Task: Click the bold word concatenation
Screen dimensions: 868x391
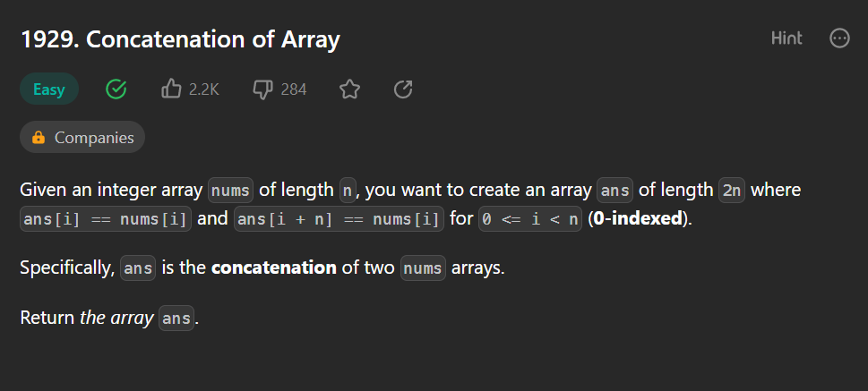Action: tap(274, 268)
